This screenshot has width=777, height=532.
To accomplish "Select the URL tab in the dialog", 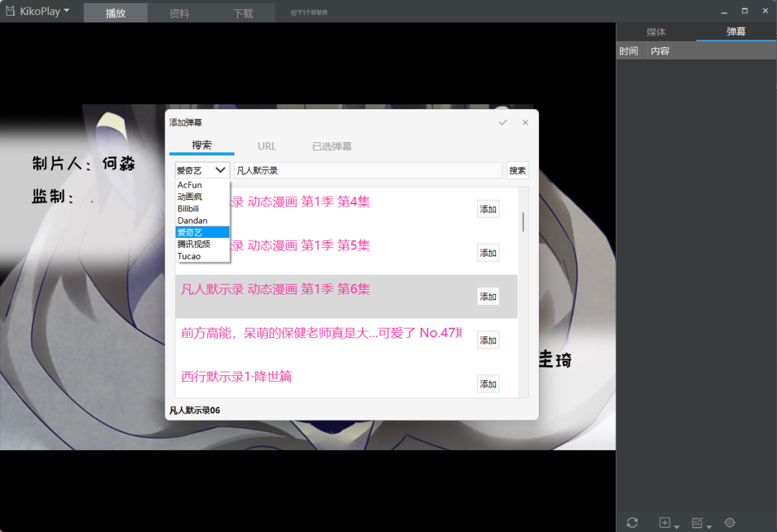I will point(267,146).
